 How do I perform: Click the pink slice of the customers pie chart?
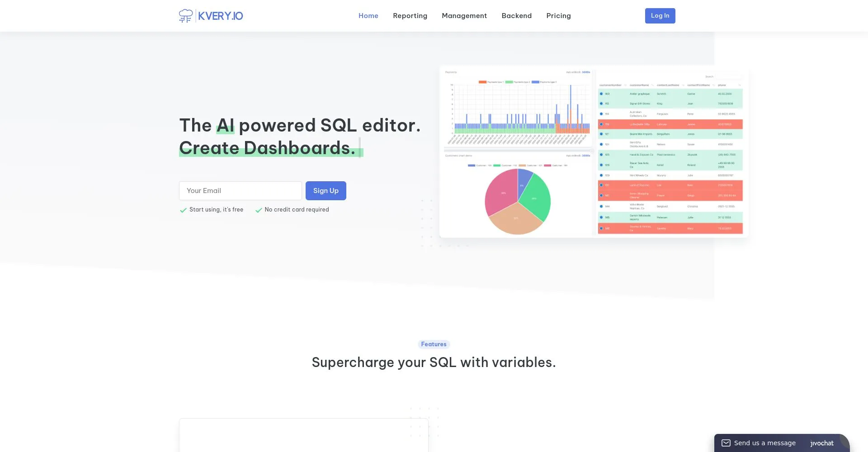pyautogui.click(x=502, y=193)
